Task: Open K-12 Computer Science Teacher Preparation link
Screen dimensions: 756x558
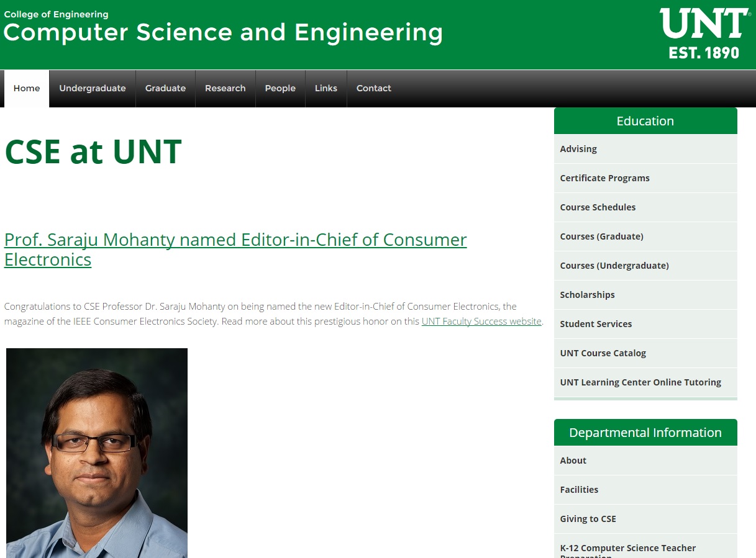Action: [645, 546]
